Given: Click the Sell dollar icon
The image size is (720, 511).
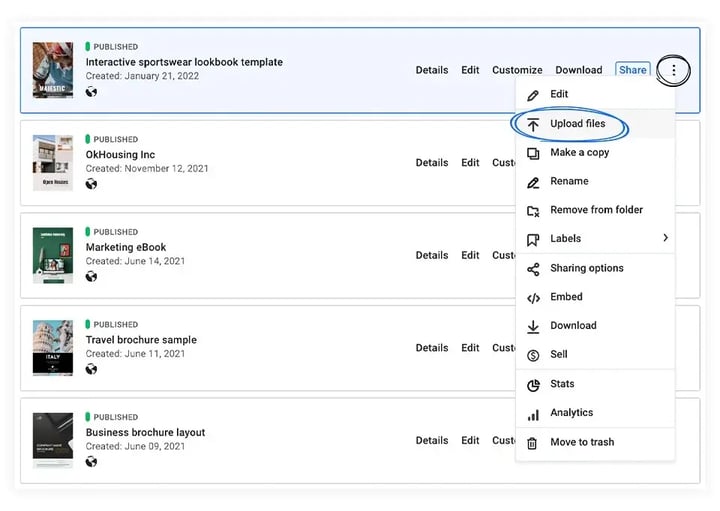Looking at the screenshot, I should tap(533, 355).
